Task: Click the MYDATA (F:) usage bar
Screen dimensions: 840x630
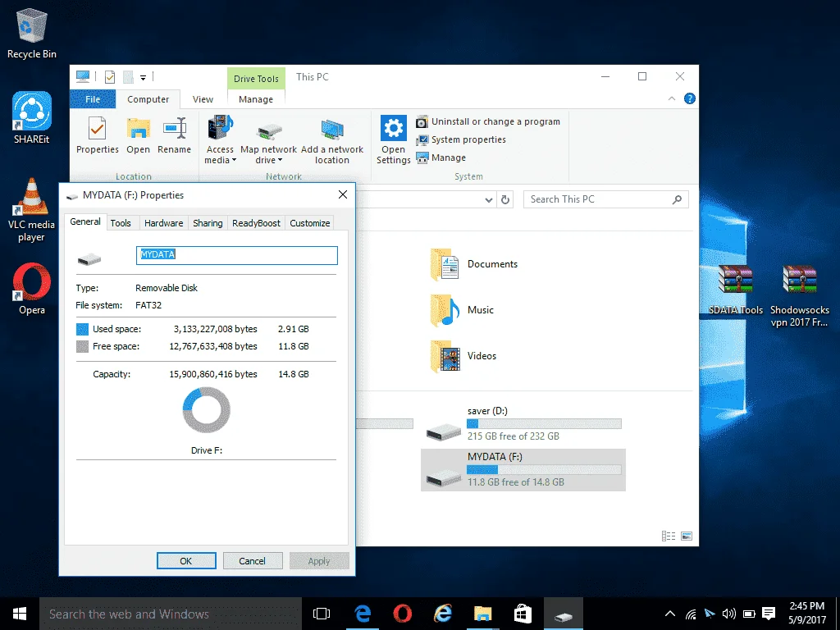Action: coord(544,470)
